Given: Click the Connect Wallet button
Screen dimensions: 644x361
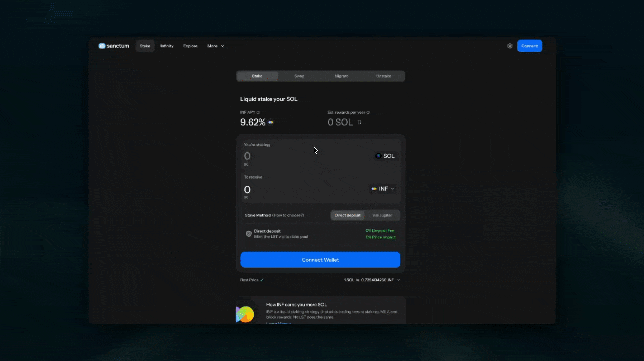Looking at the screenshot, I should [x=320, y=260].
